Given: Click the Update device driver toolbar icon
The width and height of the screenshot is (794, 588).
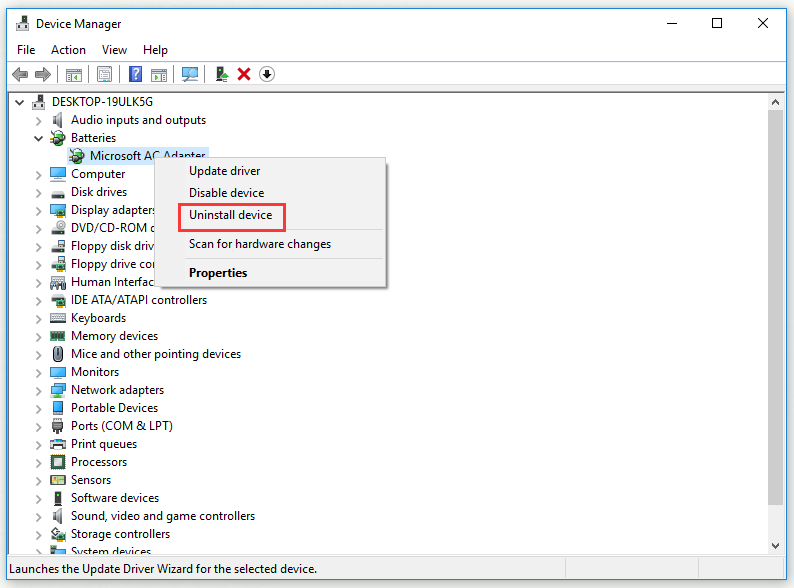Looking at the screenshot, I should 222,74.
